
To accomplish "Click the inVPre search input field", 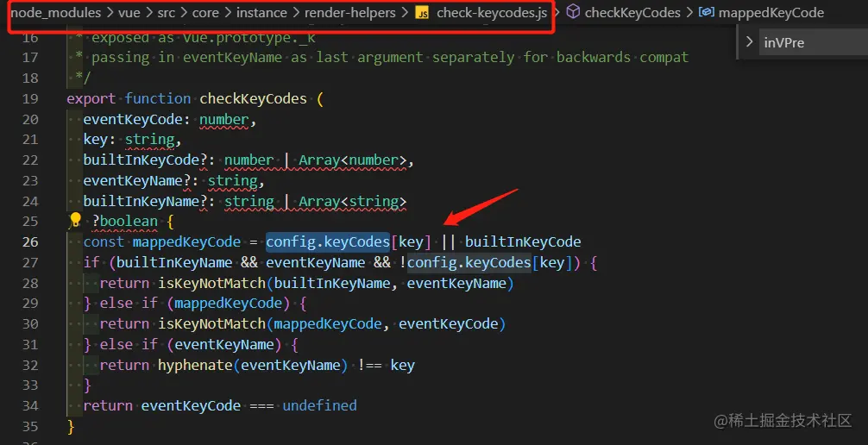I will [814, 42].
